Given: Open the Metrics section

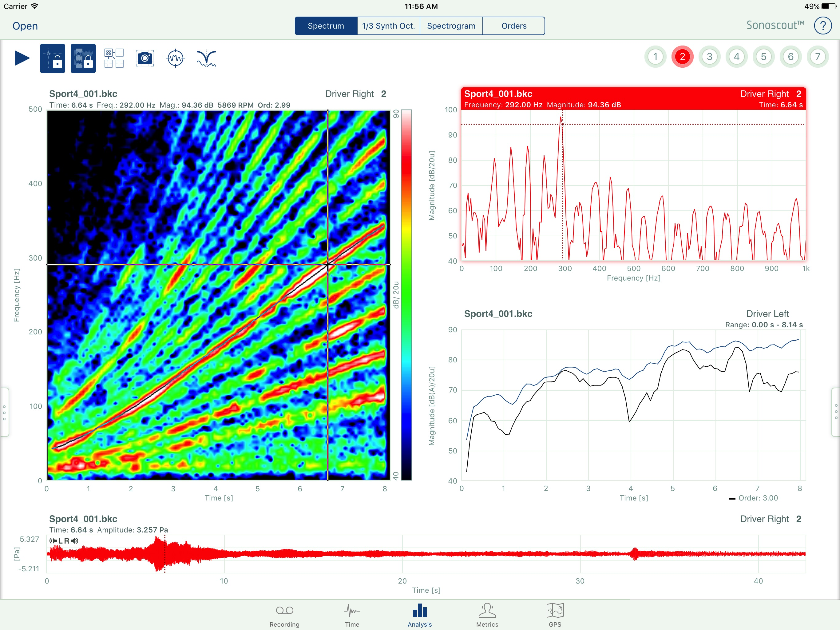Looking at the screenshot, I should coord(487,615).
